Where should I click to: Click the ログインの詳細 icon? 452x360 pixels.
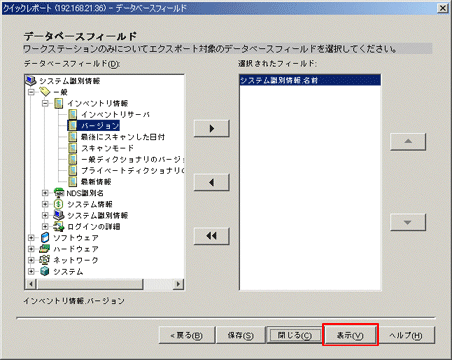coord(59,227)
